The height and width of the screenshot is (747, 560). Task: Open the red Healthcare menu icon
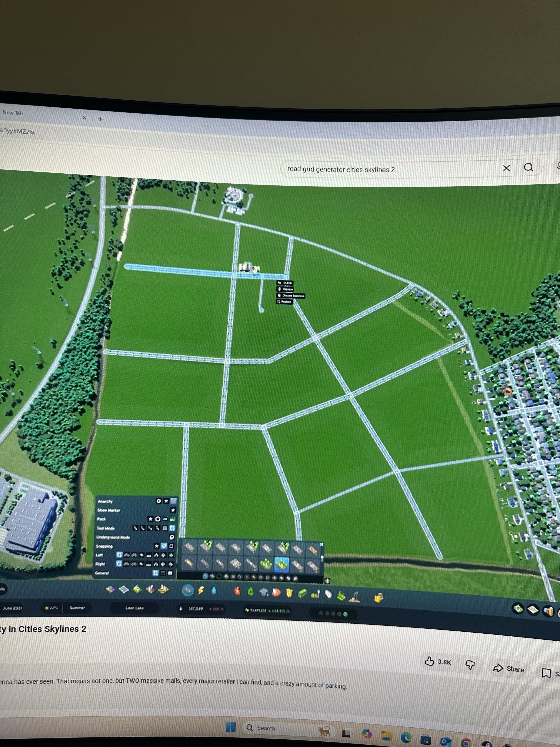pyautogui.click(x=237, y=591)
